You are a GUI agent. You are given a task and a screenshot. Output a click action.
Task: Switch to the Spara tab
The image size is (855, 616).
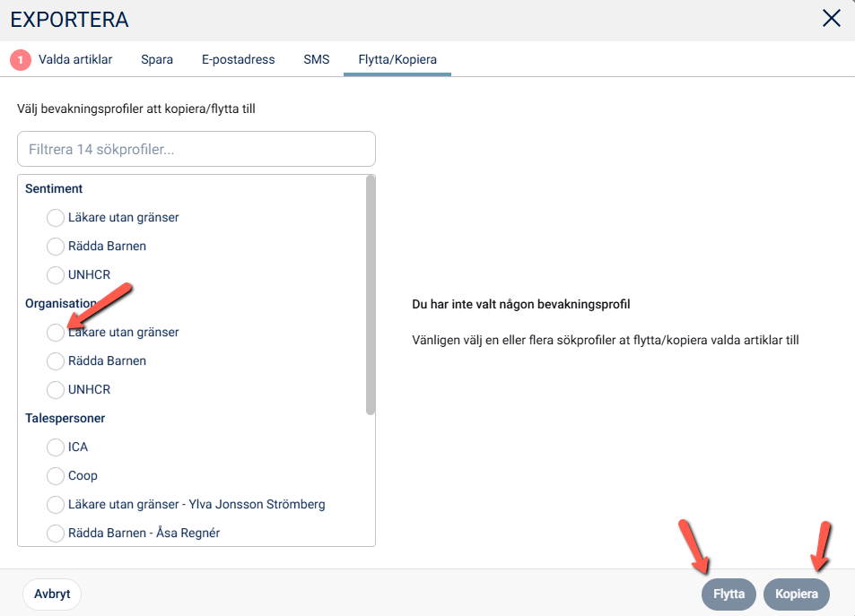click(x=157, y=59)
